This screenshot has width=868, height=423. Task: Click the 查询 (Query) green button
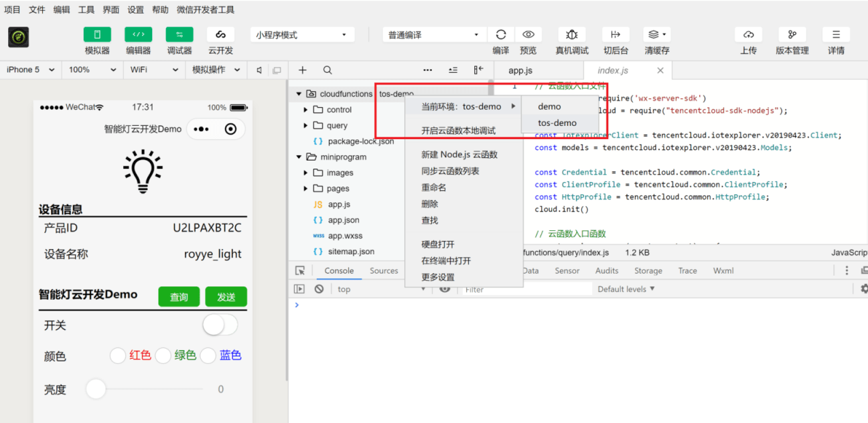(x=179, y=297)
